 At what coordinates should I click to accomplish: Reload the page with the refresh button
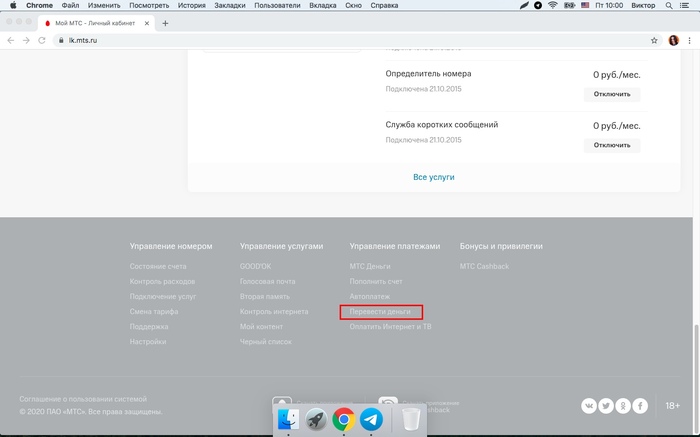(x=42, y=41)
